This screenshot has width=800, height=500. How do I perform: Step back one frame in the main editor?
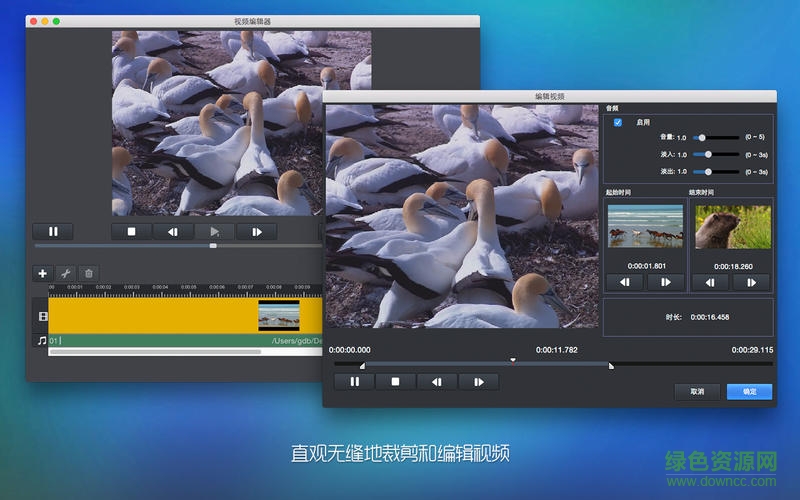pyautogui.click(x=173, y=231)
